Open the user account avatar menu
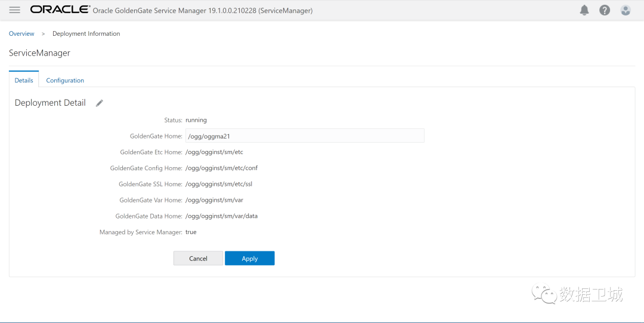This screenshot has height=323, width=644. (626, 10)
